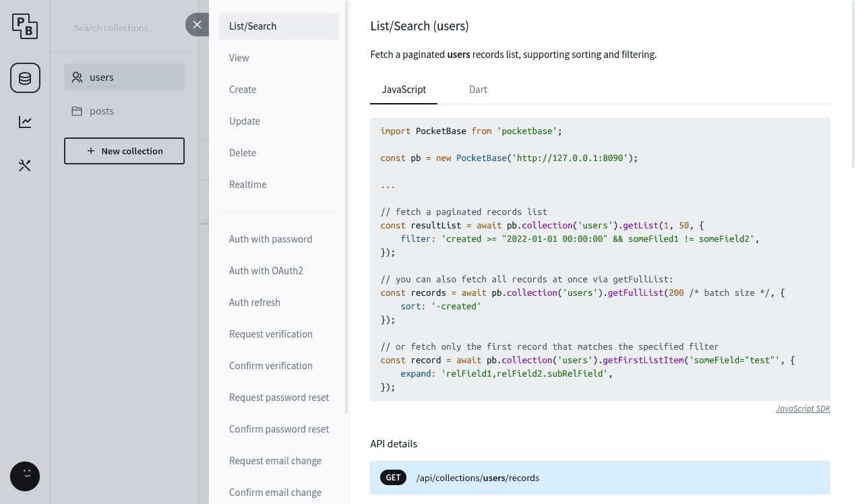This screenshot has width=856, height=504.
Task: Switch to the JavaScript code tab
Action: (x=404, y=90)
